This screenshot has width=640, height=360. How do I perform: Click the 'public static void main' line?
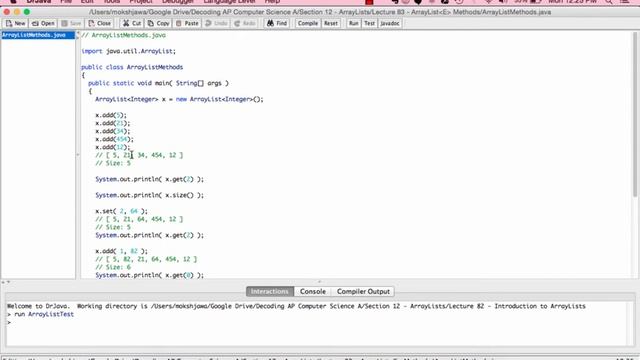click(x=158, y=83)
